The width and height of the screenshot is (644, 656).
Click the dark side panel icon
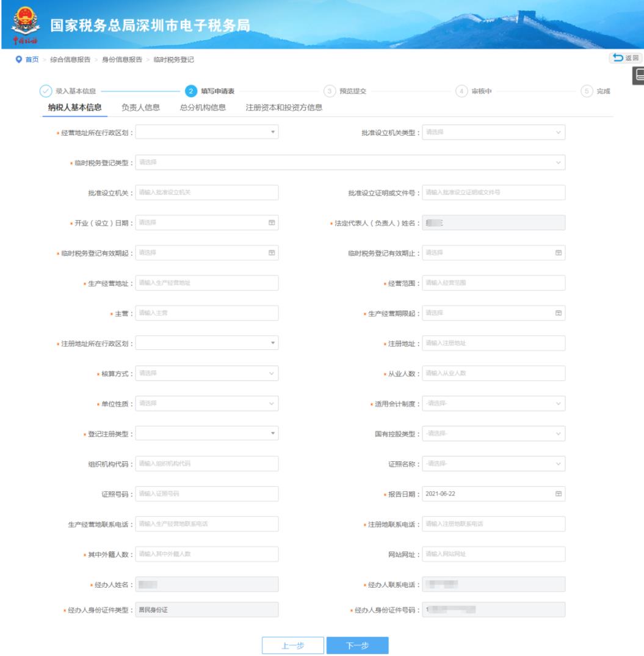point(638,75)
